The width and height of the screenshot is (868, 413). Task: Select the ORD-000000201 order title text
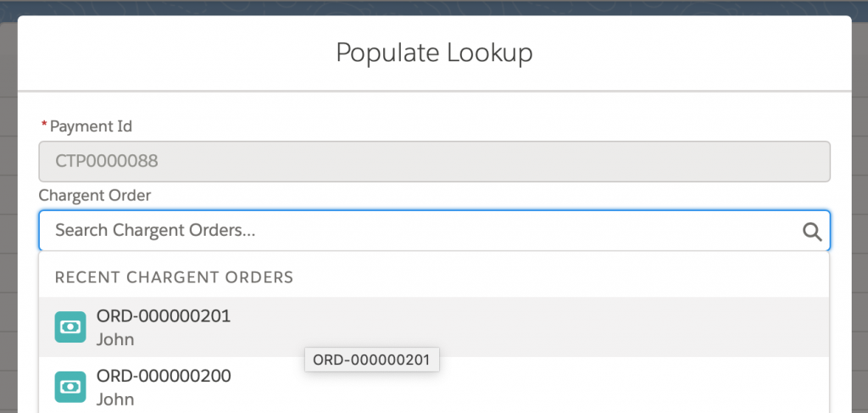[x=164, y=316]
